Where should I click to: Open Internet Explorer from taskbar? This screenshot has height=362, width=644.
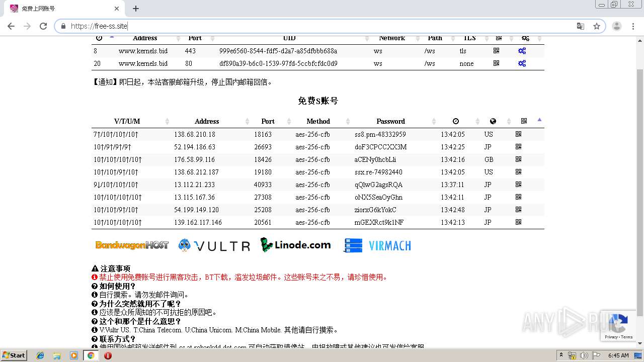40,355
